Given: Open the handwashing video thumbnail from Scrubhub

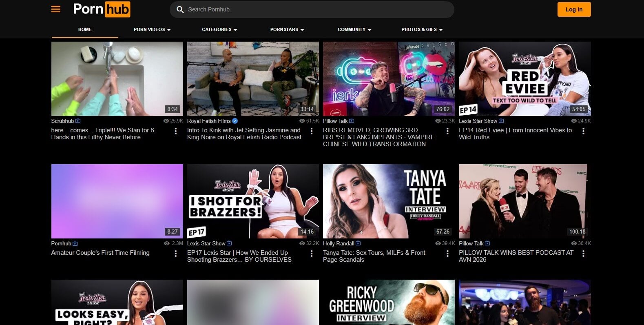Looking at the screenshot, I should click(117, 79).
